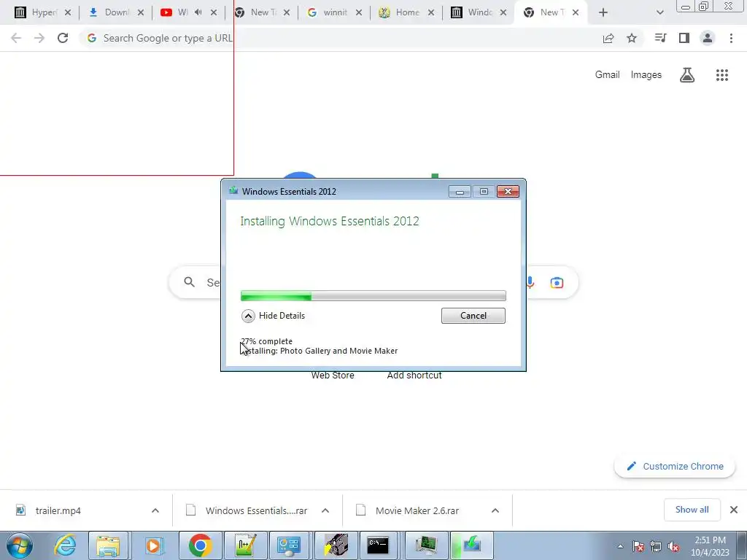This screenshot has width=747, height=560.
Task: Open the camera-like taskbar application icon
Action: pos(336,545)
